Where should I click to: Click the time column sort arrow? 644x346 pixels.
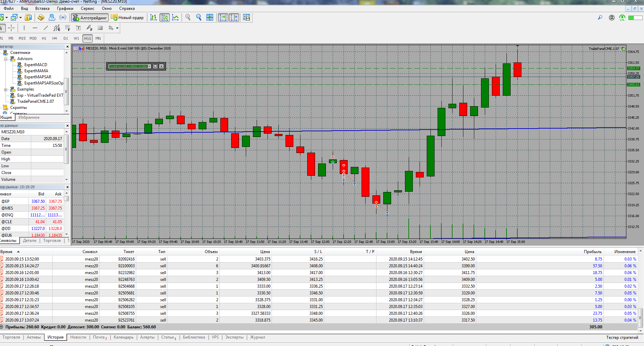tap(18, 252)
